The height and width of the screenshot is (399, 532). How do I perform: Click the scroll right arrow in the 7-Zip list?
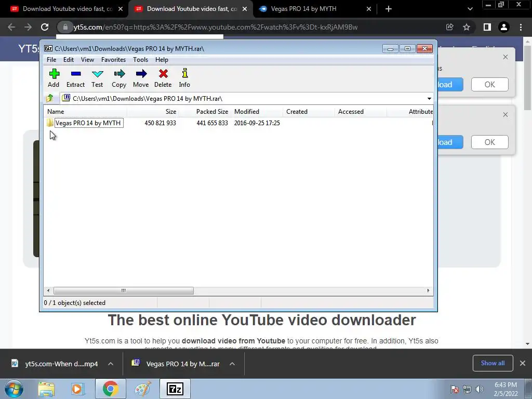(428, 290)
